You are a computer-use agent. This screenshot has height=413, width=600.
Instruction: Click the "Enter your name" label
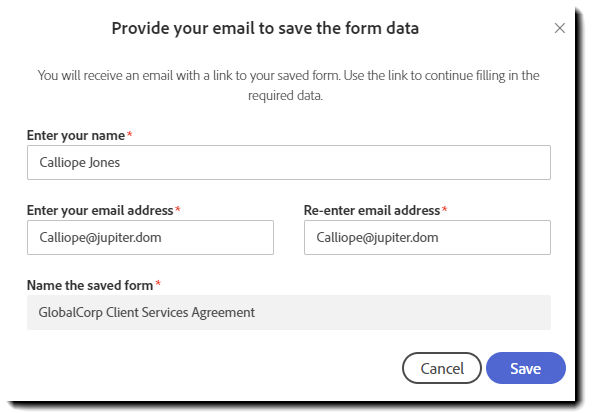click(75, 134)
